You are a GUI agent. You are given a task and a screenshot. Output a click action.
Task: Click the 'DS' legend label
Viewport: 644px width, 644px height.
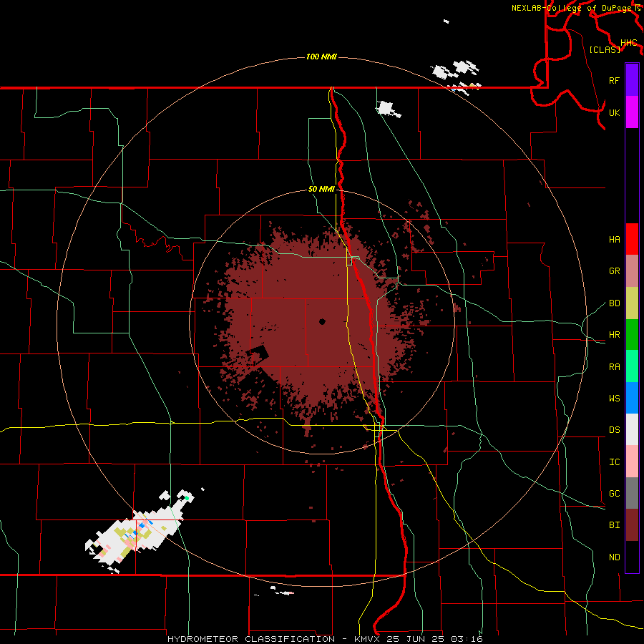pos(614,430)
